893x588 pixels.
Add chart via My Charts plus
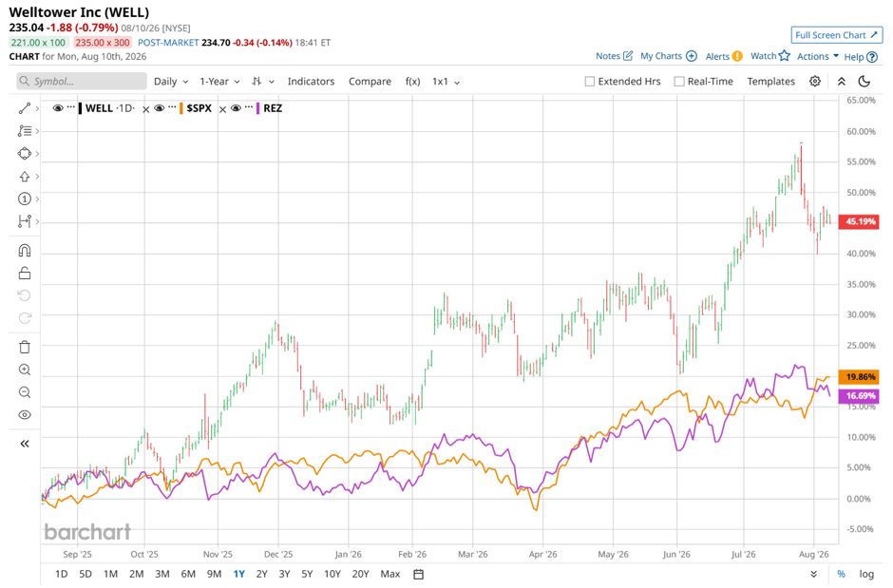[692, 56]
